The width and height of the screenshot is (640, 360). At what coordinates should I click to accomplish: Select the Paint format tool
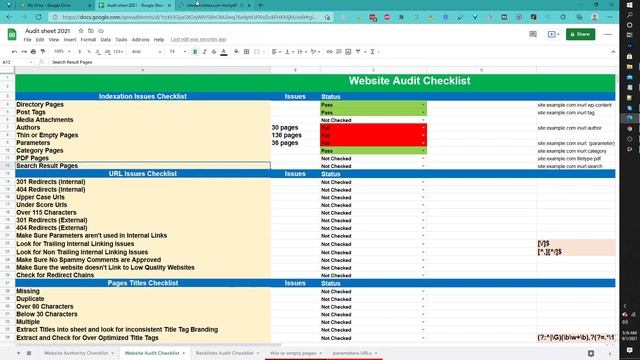click(43, 52)
